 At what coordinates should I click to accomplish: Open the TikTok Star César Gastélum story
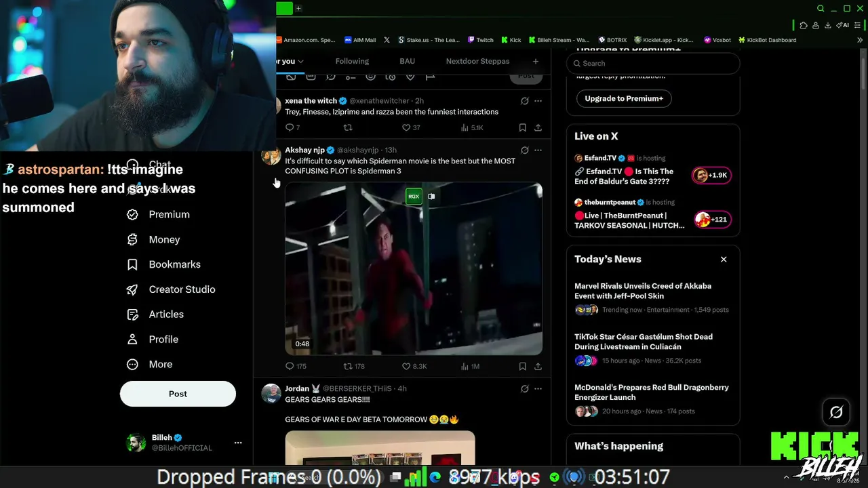[652, 348]
